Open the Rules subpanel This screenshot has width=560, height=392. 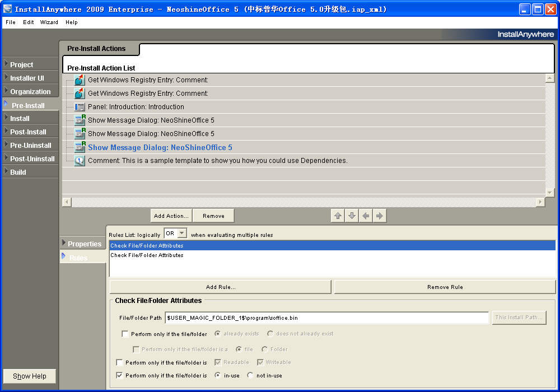[83, 258]
